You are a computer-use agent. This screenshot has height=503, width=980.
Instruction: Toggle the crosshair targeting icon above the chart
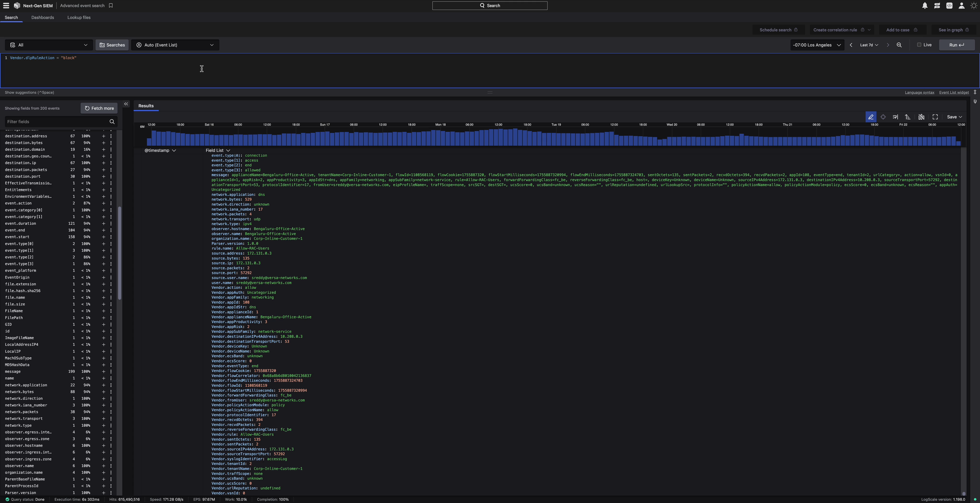pos(883,117)
